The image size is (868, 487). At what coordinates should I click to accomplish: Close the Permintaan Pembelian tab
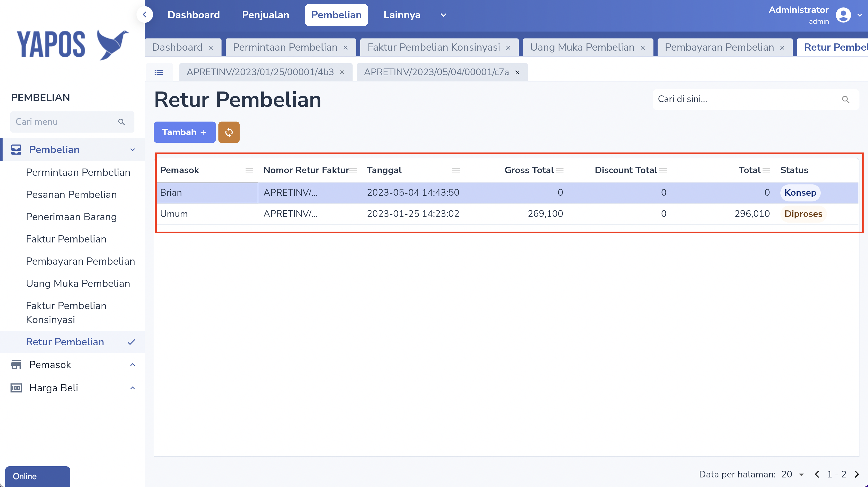coord(345,48)
